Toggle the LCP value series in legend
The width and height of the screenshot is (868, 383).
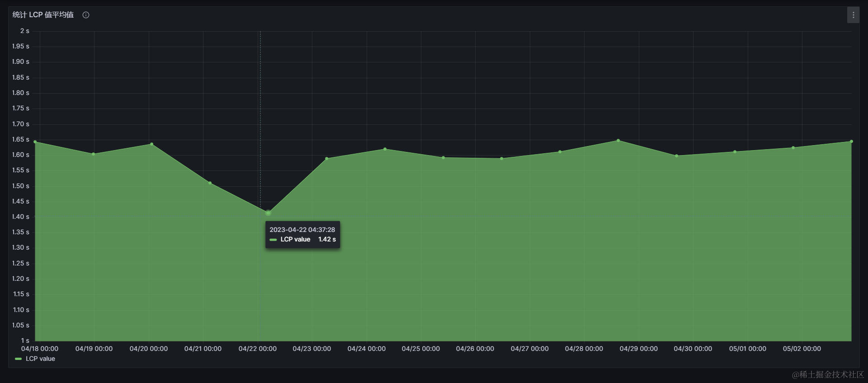(x=40, y=359)
